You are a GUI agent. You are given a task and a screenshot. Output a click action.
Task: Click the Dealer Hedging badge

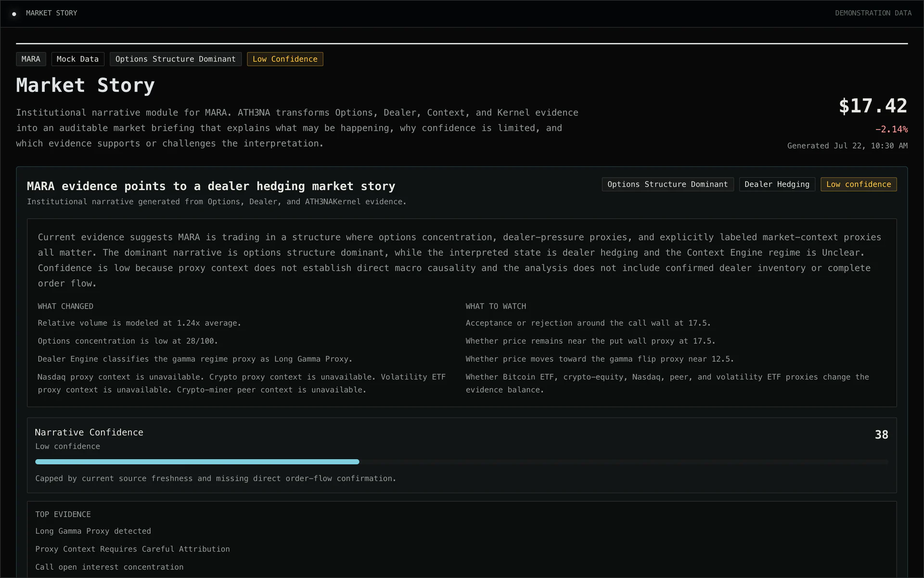coord(777,184)
